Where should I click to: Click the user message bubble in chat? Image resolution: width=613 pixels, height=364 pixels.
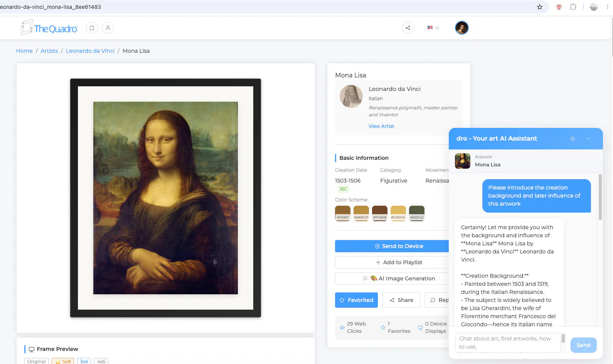tap(536, 196)
